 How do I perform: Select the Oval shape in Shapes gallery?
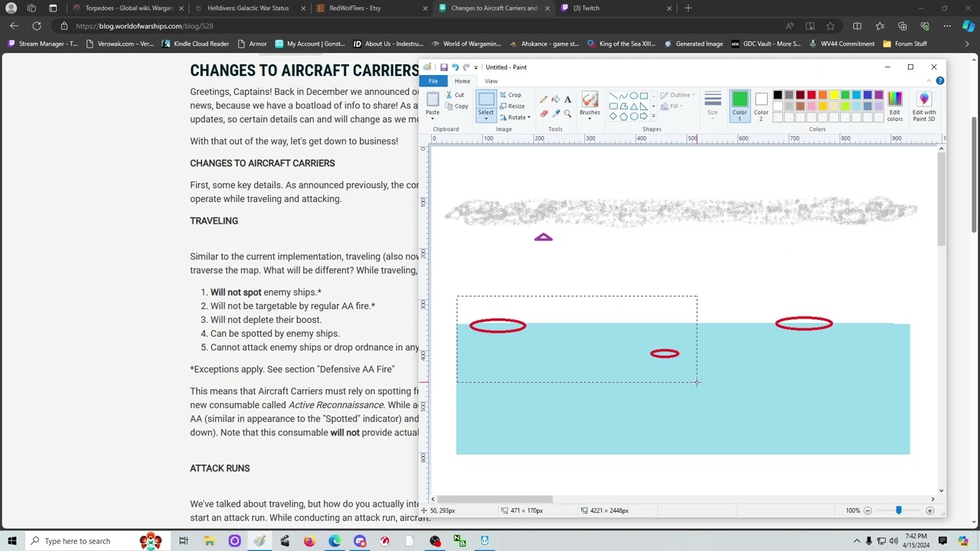[634, 96]
